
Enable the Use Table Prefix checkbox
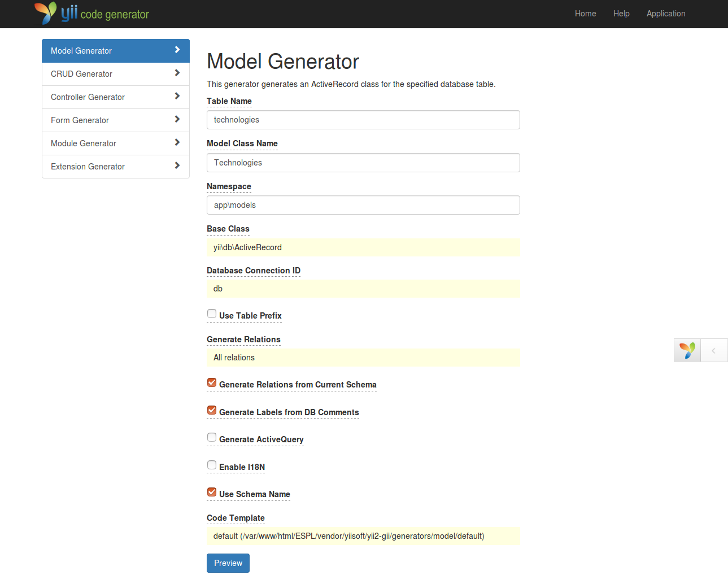(x=211, y=313)
